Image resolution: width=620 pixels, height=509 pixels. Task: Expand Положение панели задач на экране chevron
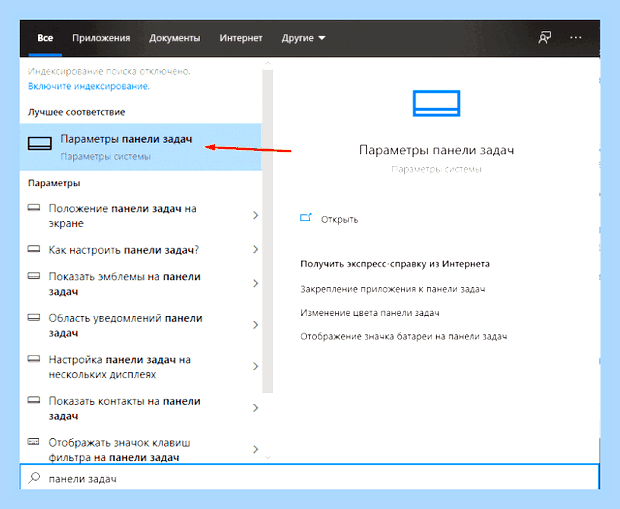(x=255, y=215)
